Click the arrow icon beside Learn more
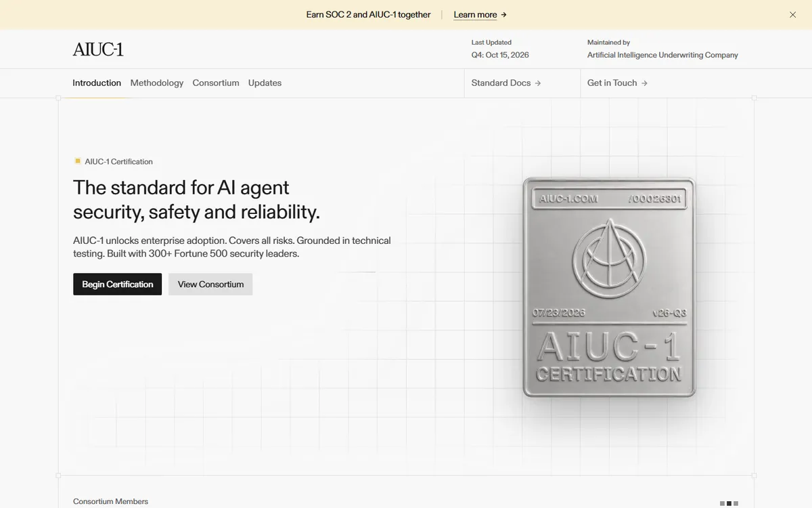Image resolution: width=812 pixels, height=508 pixels. [x=503, y=15]
